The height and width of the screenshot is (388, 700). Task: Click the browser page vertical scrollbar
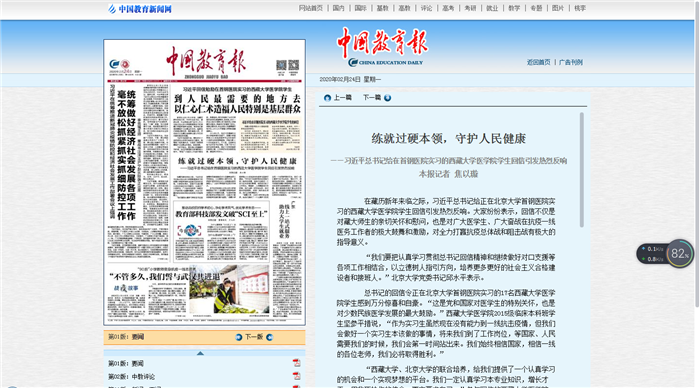697,154
